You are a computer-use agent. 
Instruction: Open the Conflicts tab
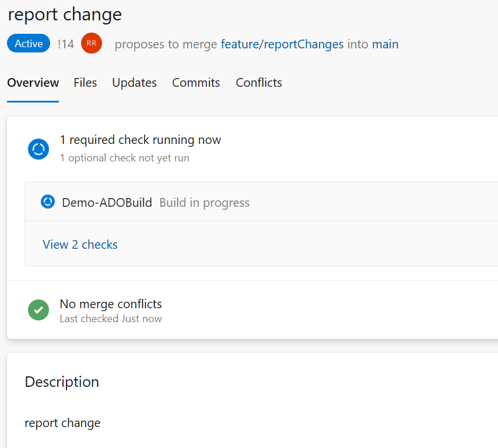pos(258,83)
